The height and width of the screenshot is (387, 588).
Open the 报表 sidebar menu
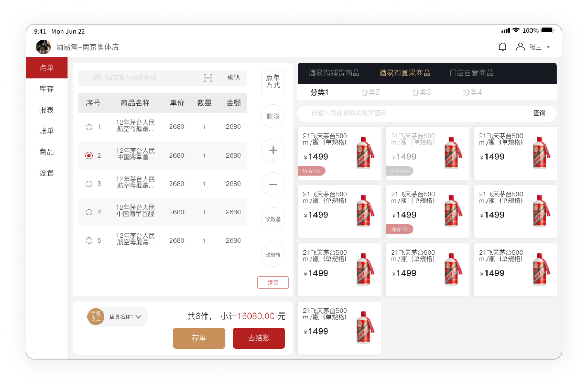47,110
